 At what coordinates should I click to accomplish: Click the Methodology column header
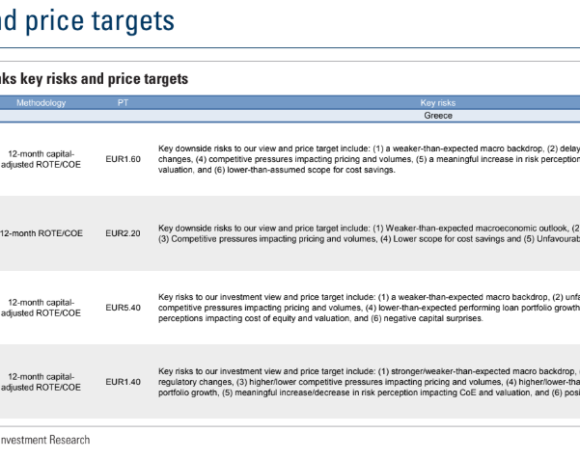point(41,103)
